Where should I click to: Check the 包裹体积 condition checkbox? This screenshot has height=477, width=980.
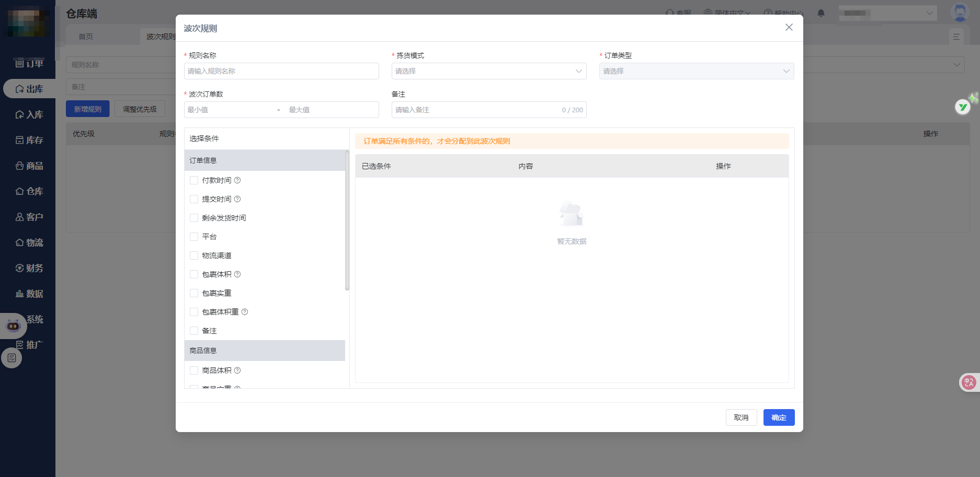[194, 274]
